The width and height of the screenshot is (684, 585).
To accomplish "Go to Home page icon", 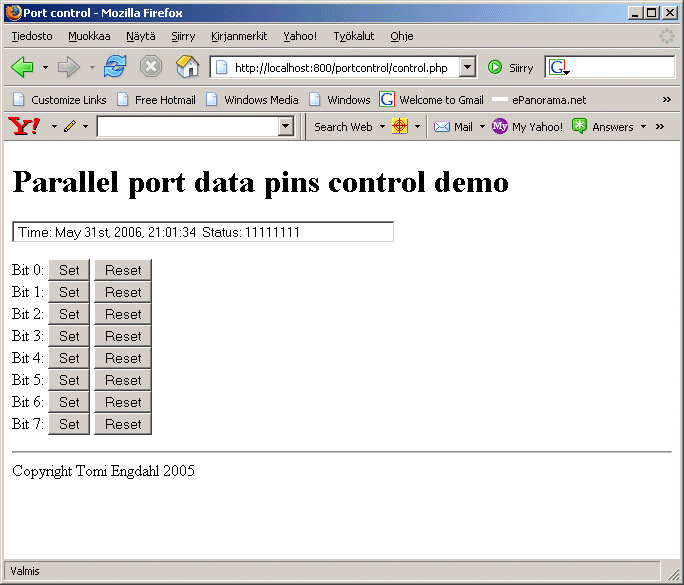I will 188,66.
